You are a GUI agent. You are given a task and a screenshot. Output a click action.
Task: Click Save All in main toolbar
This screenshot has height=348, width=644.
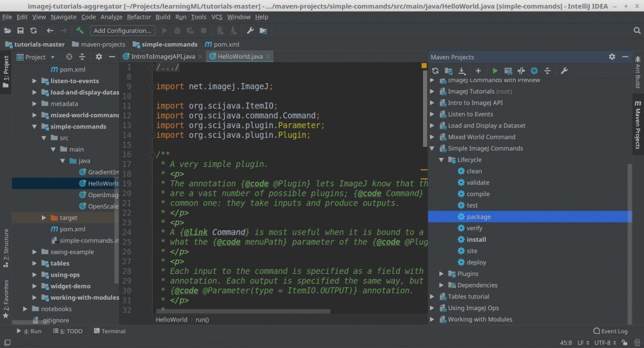point(21,30)
